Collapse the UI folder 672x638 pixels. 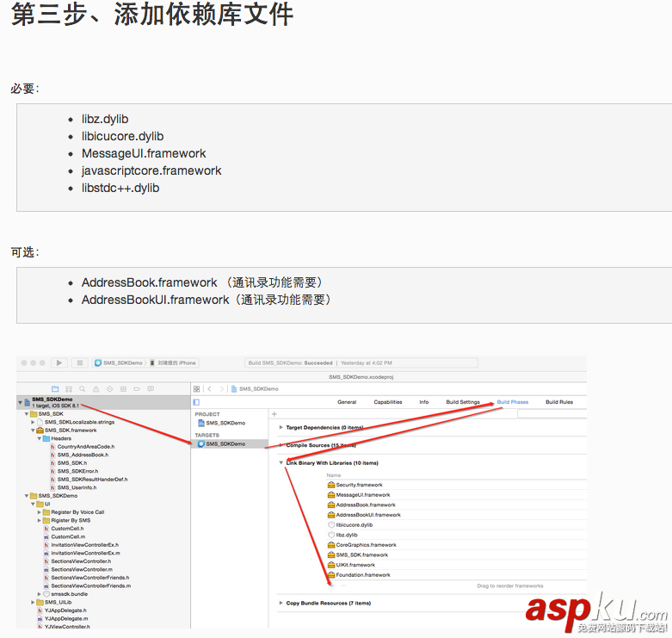pyautogui.click(x=33, y=505)
